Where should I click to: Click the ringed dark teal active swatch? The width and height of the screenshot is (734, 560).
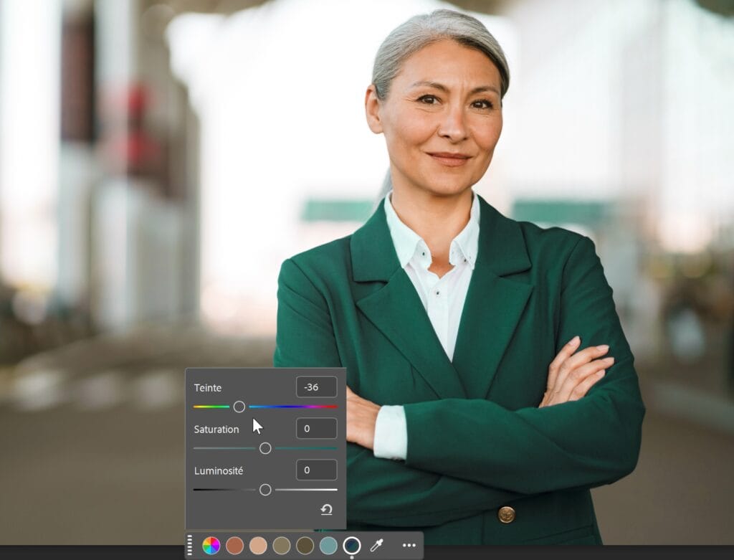click(x=351, y=546)
